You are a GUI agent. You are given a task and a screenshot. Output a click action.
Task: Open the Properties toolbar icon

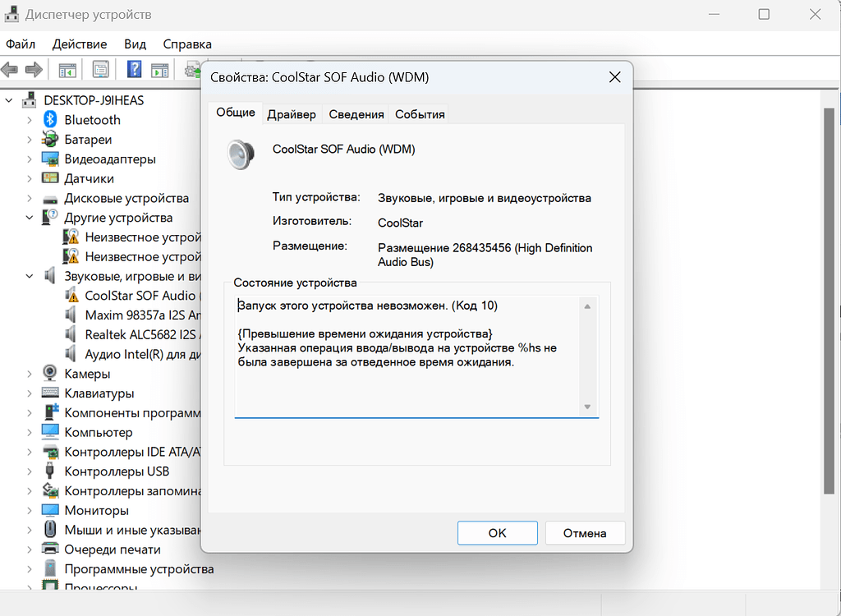[x=100, y=71]
